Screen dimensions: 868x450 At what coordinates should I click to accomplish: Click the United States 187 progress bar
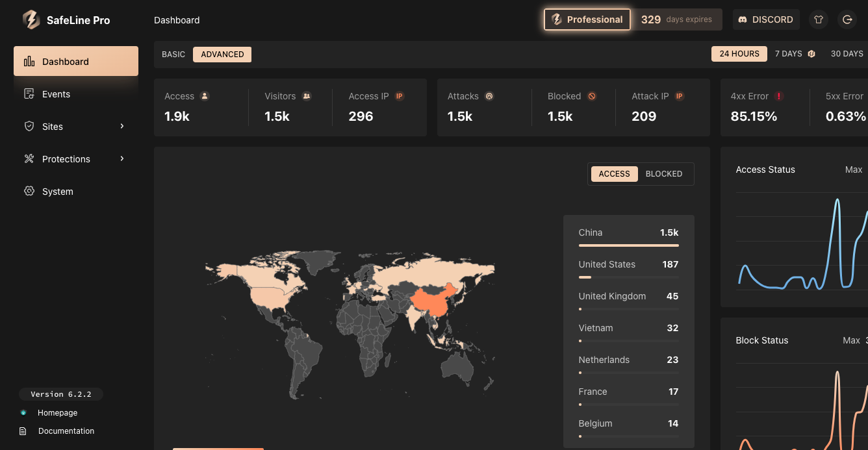click(629, 277)
